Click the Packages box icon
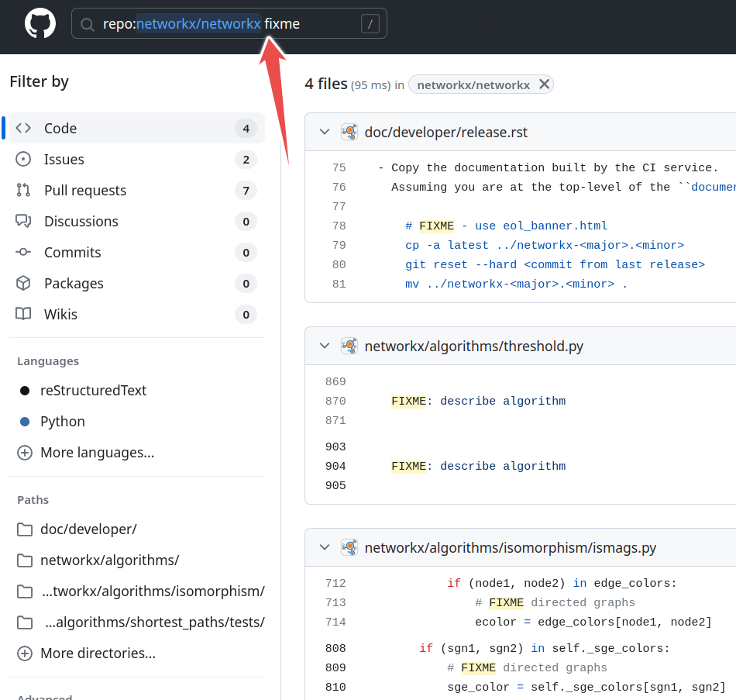Screen dimensions: 736x700 click(23, 283)
